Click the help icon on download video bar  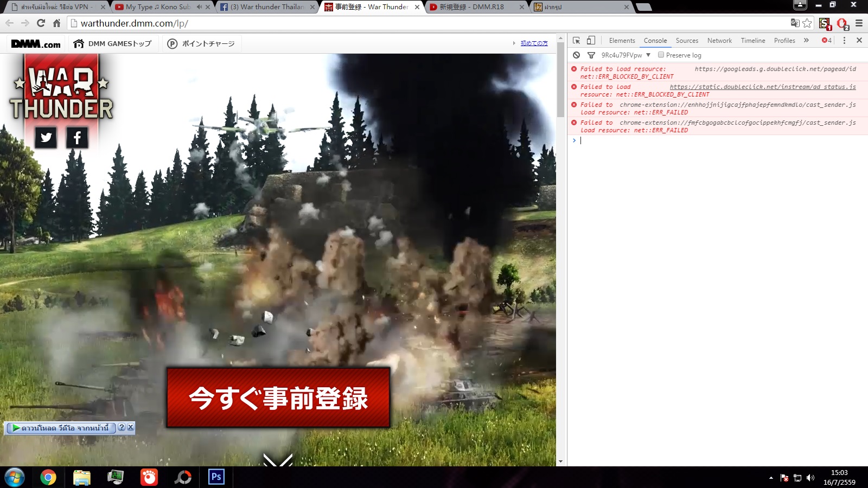(x=122, y=427)
